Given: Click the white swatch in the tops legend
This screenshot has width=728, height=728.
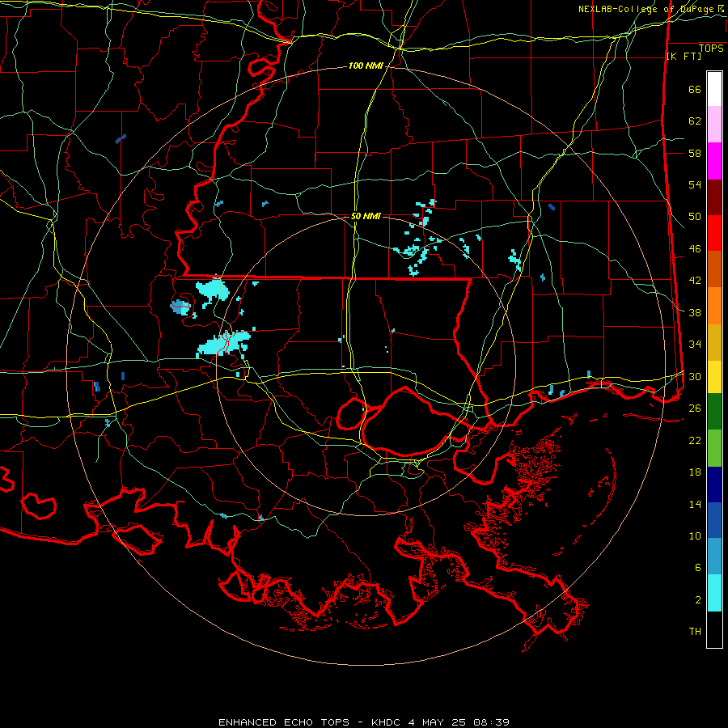Looking at the screenshot, I should pos(714,89).
